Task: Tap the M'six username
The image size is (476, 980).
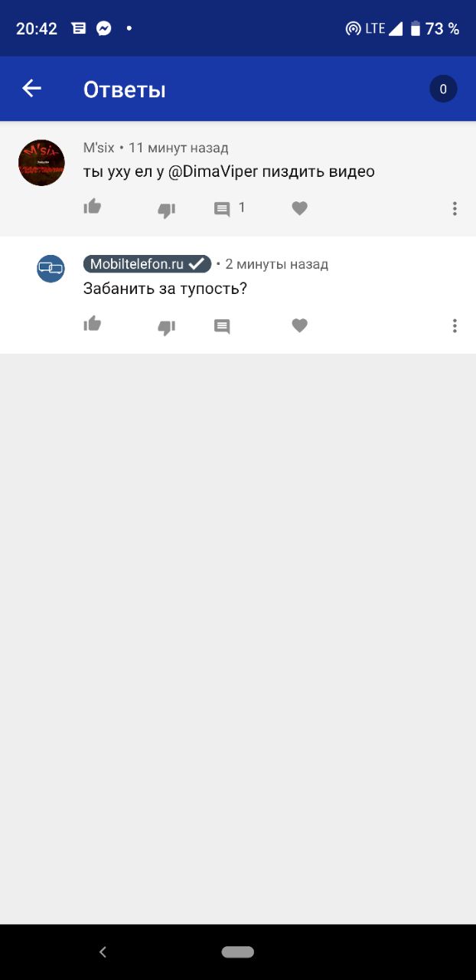Action: 99,148
